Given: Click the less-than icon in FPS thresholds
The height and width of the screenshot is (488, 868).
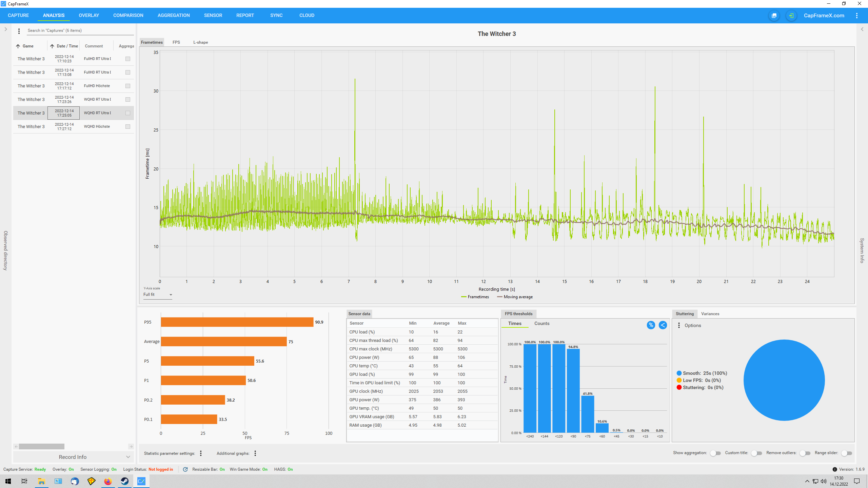Looking at the screenshot, I should click(x=663, y=325).
